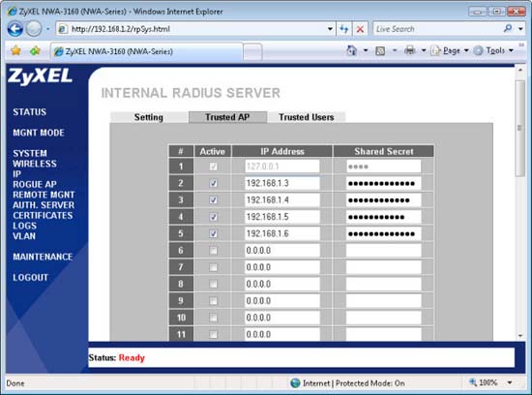Open the Tools menu dropdown
532x395 pixels.
point(493,50)
